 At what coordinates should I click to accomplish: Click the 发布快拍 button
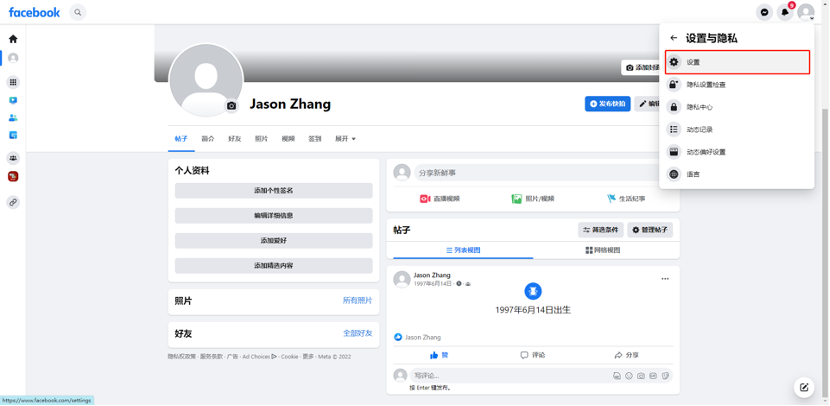[x=607, y=104]
